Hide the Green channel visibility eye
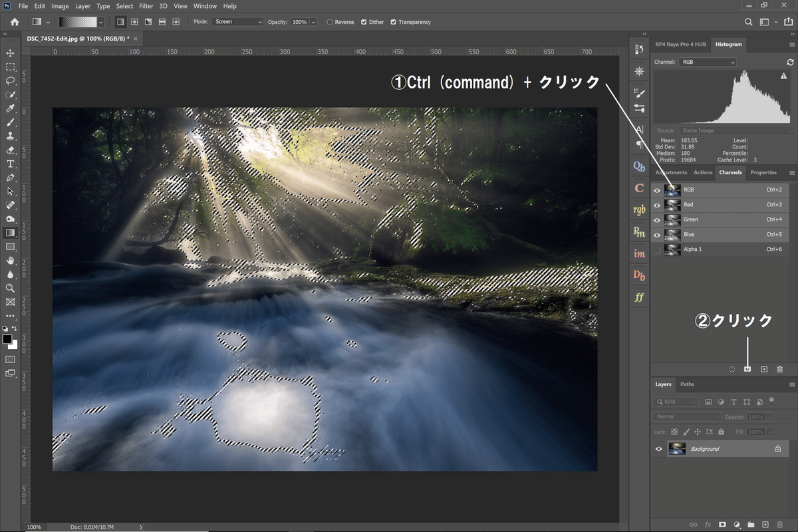The image size is (798, 532). 658,219
